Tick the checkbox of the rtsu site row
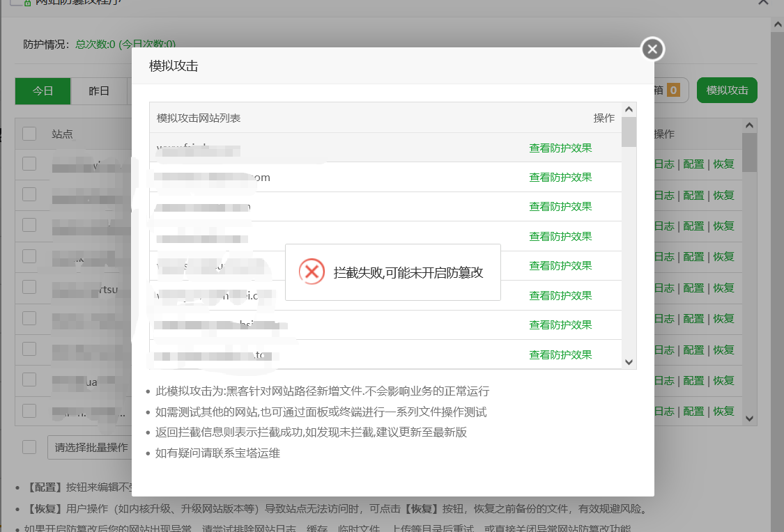The width and height of the screenshot is (784, 532). click(x=29, y=287)
